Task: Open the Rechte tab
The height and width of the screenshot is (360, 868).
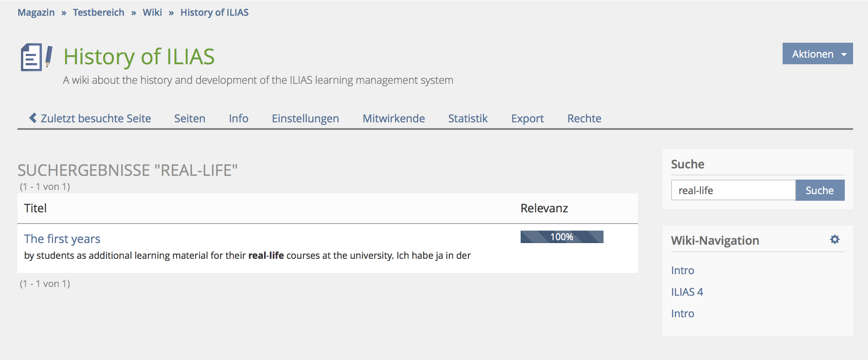Action: coord(584,119)
